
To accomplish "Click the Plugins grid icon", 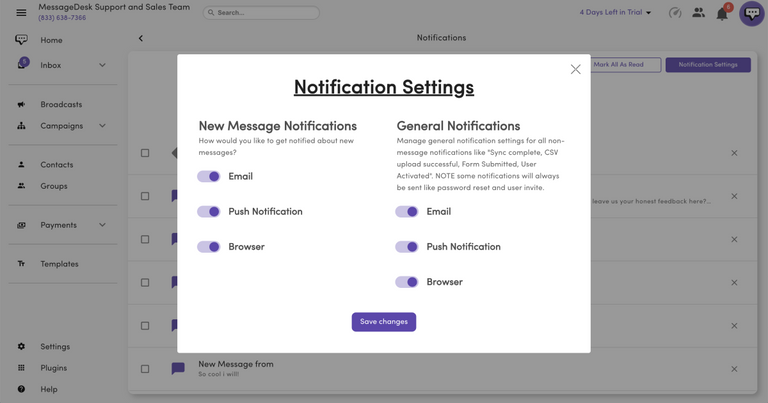I will pyautogui.click(x=21, y=368).
